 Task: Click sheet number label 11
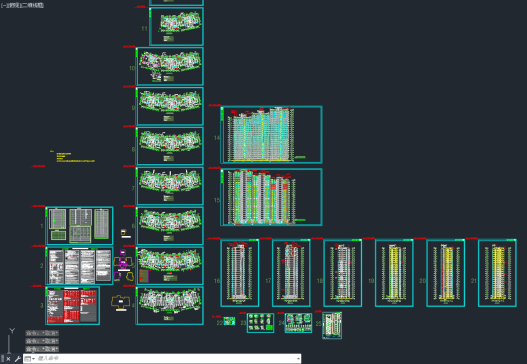(145, 29)
